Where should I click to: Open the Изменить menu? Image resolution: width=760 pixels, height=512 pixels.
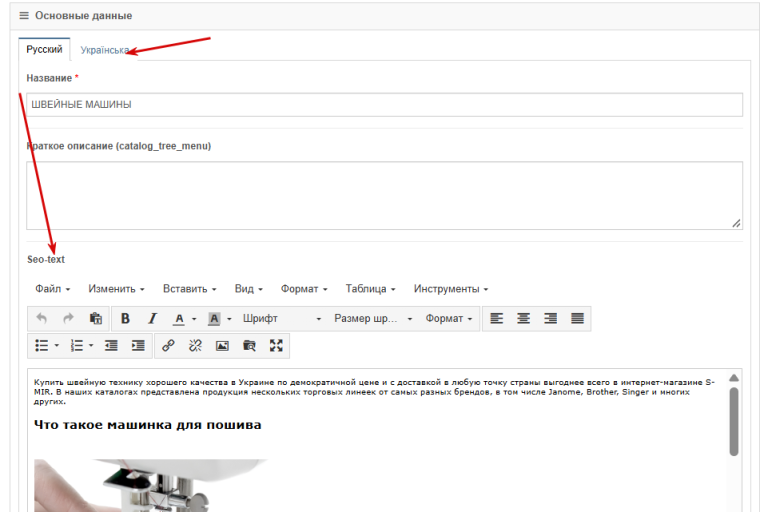116,289
